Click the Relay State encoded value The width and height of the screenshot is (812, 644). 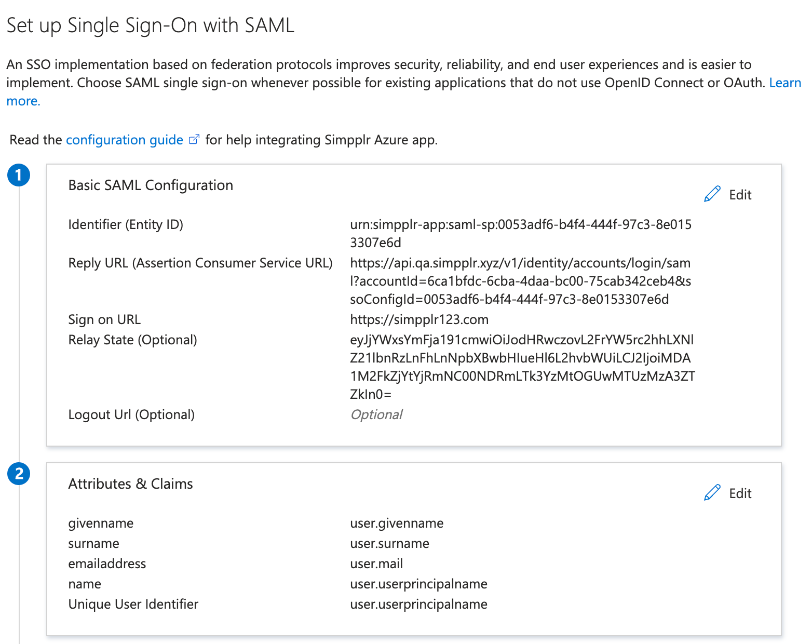point(521,367)
